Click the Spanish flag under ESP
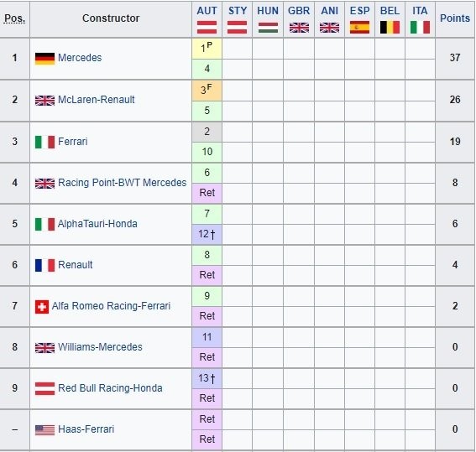Image resolution: width=476 pixels, height=452 pixels. (x=359, y=28)
